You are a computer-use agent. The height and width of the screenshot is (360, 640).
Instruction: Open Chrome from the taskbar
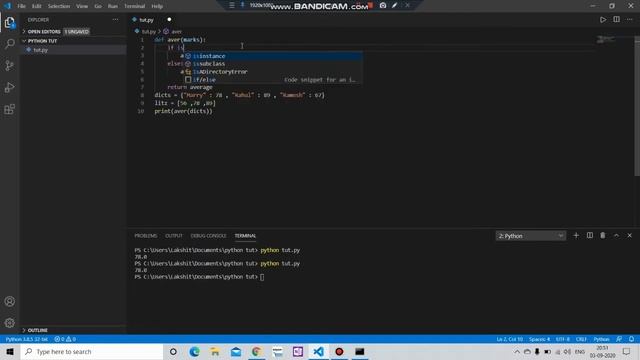(256, 351)
